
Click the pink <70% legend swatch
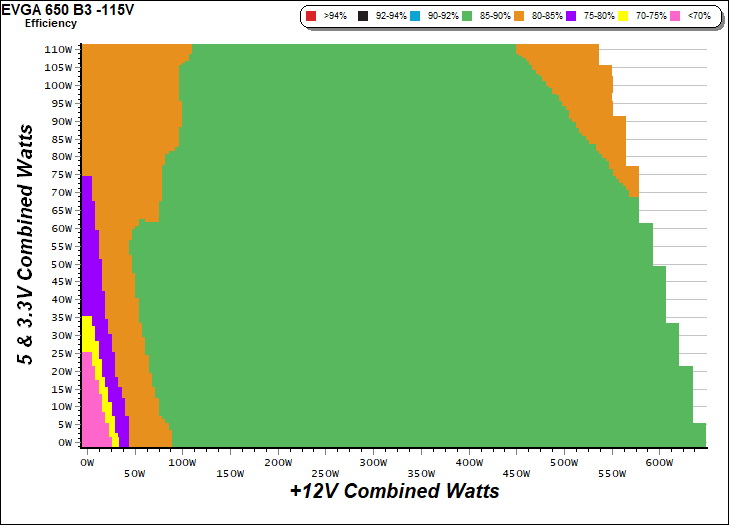click(675, 17)
